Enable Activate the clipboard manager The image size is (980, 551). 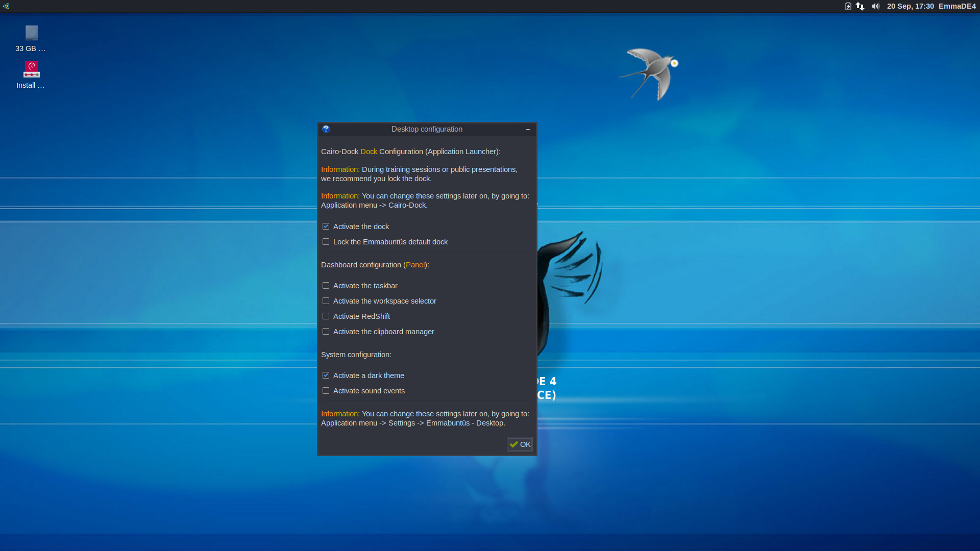point(326,332)
